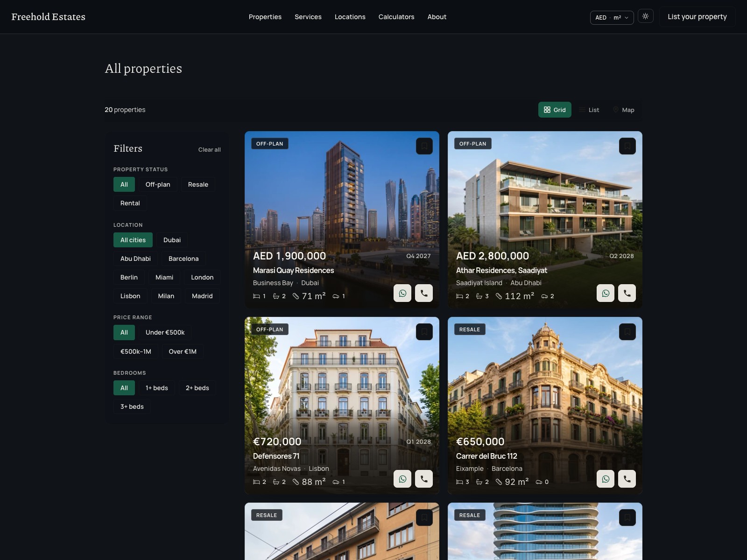Phone the agent for Defensores 71
The image size is (747, 560).
coord(424,479)
